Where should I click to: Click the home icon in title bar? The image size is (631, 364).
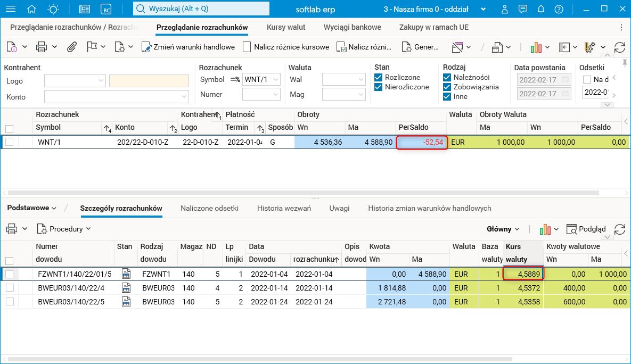[x=32, y=9]
